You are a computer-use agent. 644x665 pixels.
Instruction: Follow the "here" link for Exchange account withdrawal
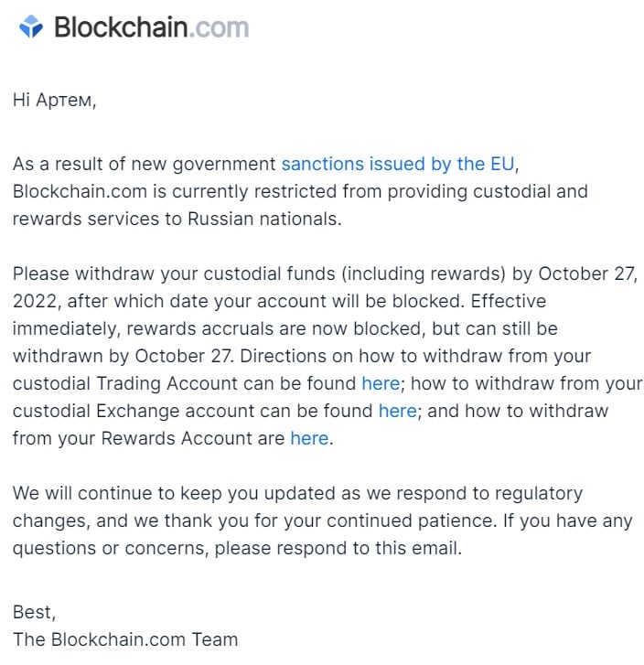point(397,411)
